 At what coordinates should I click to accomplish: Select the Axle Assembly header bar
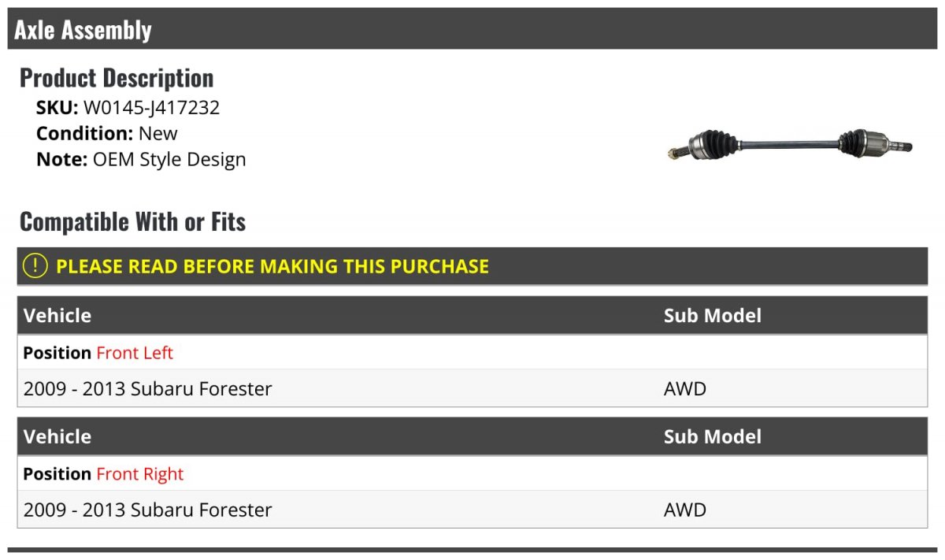pyautogui.click(x=472, y=29)
